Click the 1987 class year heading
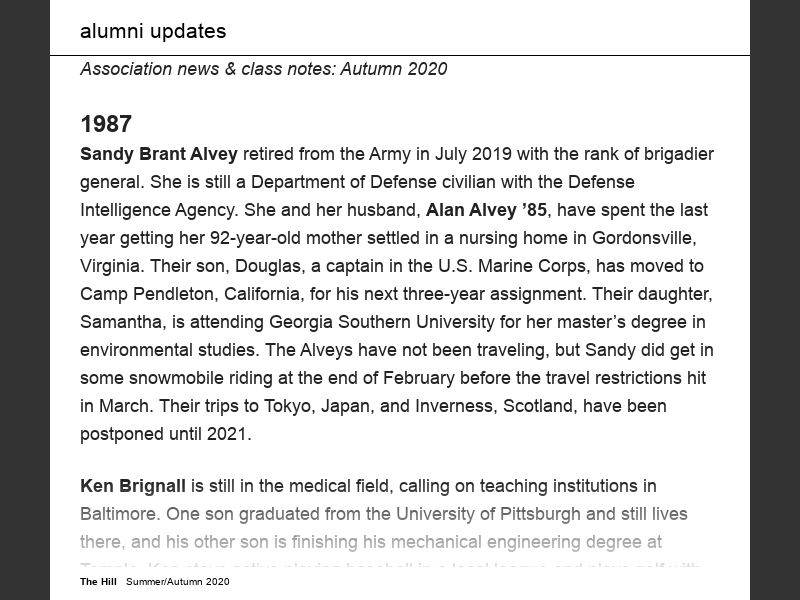 [106, 124]
